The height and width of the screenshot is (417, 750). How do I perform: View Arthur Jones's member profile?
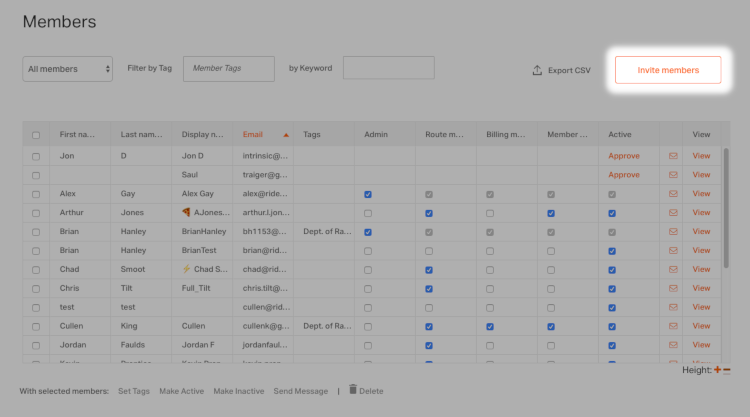click(701, 212)
